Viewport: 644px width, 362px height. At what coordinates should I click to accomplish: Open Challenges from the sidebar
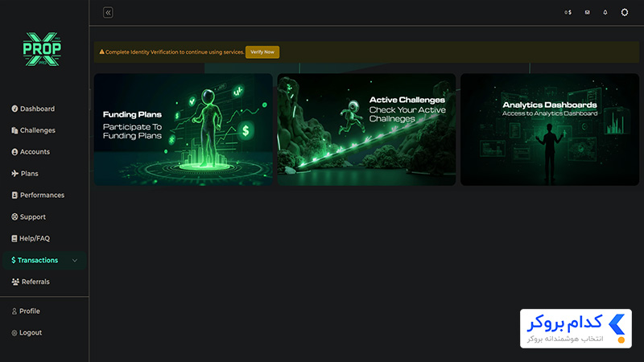(x=33, y=130)
